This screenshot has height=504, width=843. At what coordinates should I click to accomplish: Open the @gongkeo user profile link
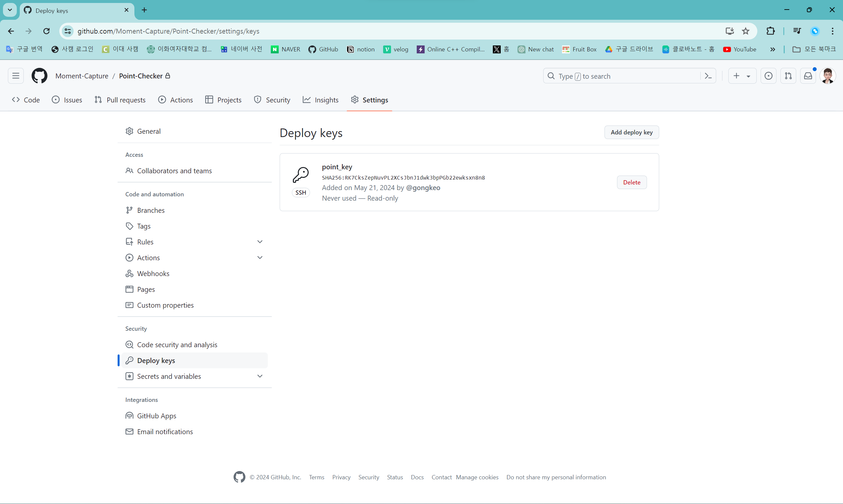[x=423, y=188]
